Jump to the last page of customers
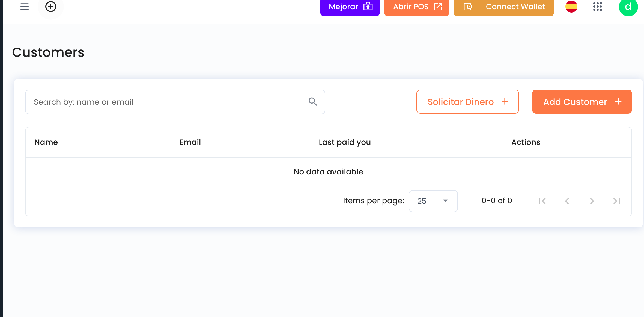This screenshot has height=317, width=644. (617, 201)
